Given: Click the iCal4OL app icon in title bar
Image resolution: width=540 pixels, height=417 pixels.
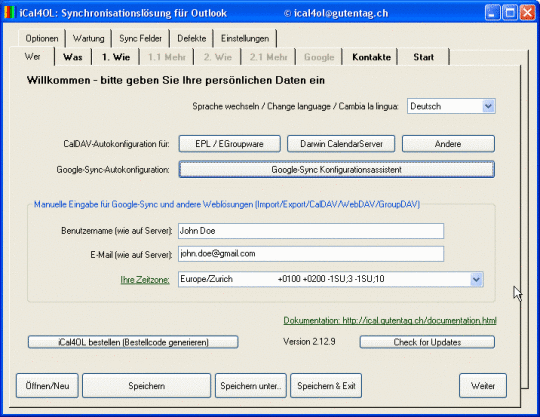Looking at the screenshot, I should pos(10,13).
